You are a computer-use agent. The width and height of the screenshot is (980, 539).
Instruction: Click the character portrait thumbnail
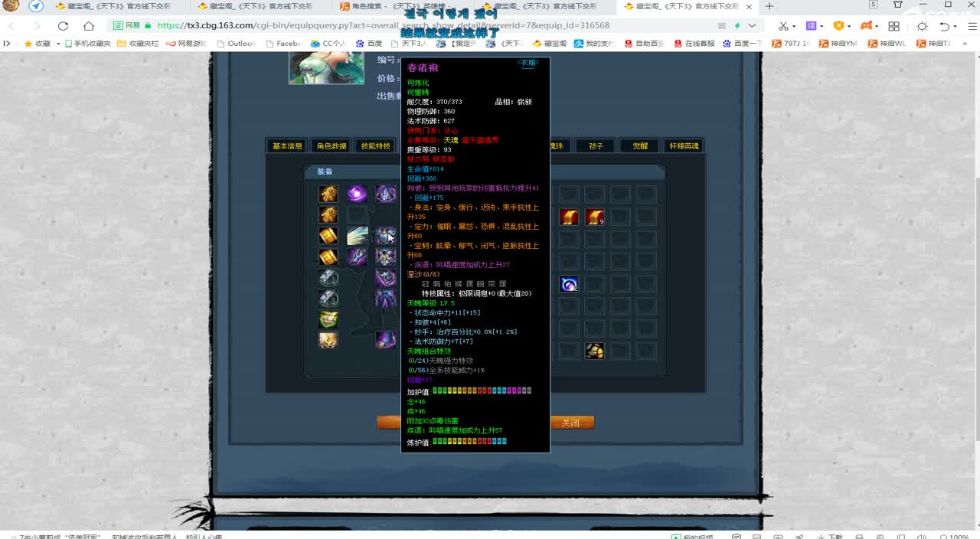[326, 67]
